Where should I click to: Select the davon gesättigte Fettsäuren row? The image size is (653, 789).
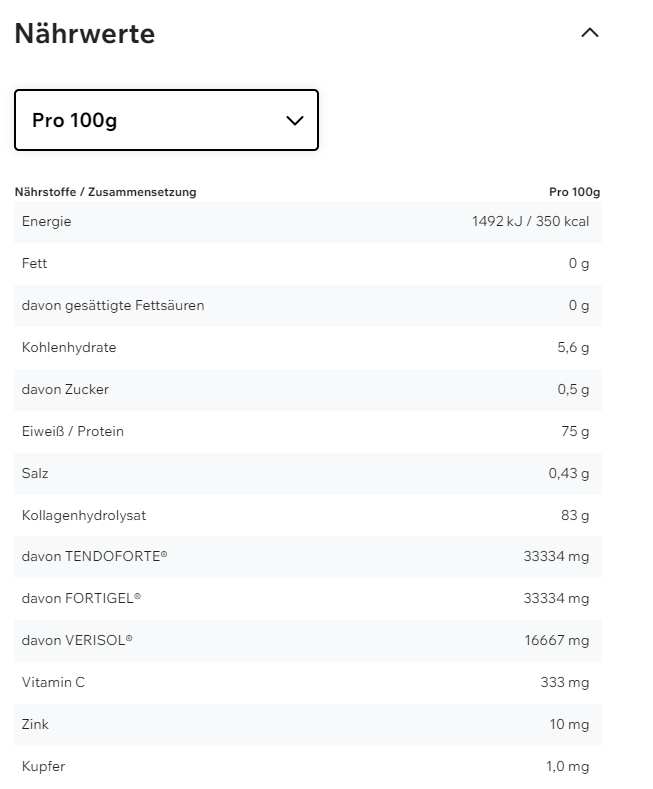[x=307, y=306]
